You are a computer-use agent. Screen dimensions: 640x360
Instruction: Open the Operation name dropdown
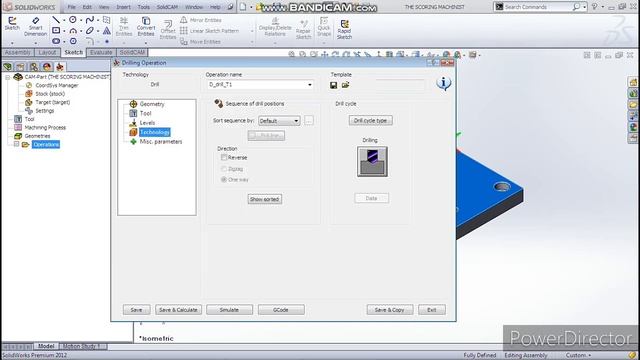pyautogui.click(x=310, y=84)
